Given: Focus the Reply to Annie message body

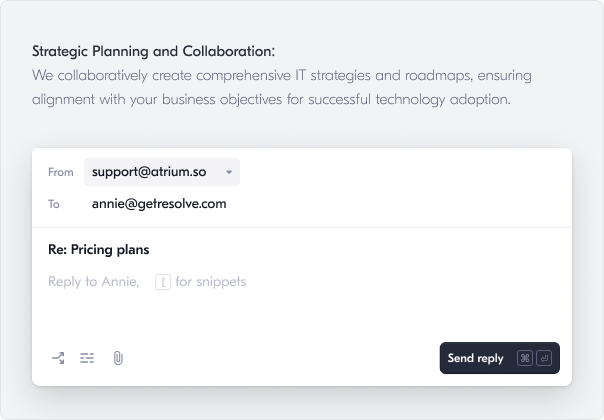Looking at the screenshot, I should [94, 282].
